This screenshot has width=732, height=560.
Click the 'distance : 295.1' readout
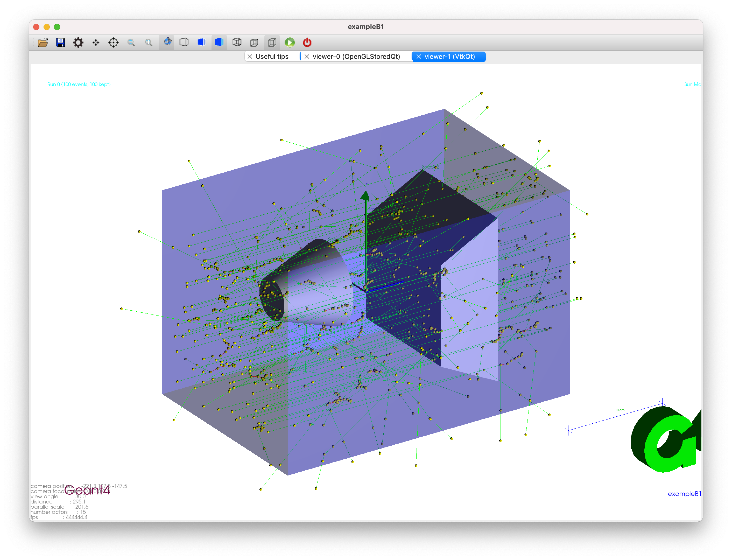coord(58,502)
